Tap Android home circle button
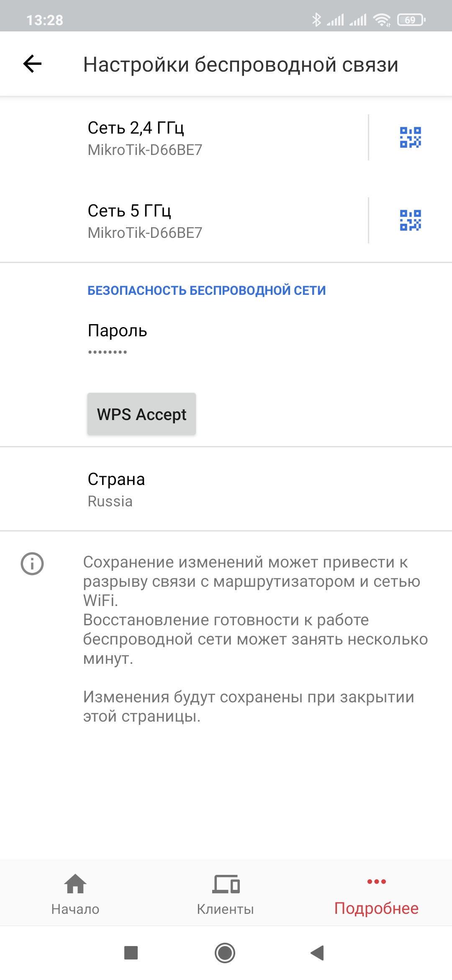The image size is (452, 980). click(225, 953)
